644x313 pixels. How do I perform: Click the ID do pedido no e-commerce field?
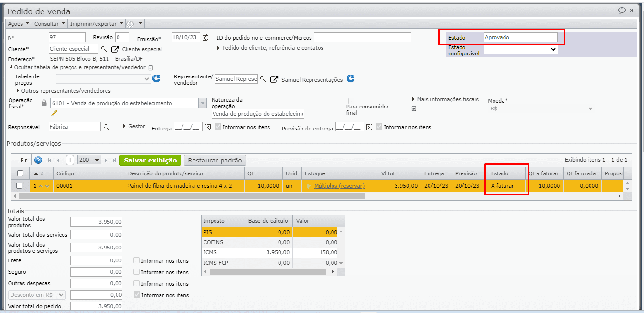coord(363,37)
